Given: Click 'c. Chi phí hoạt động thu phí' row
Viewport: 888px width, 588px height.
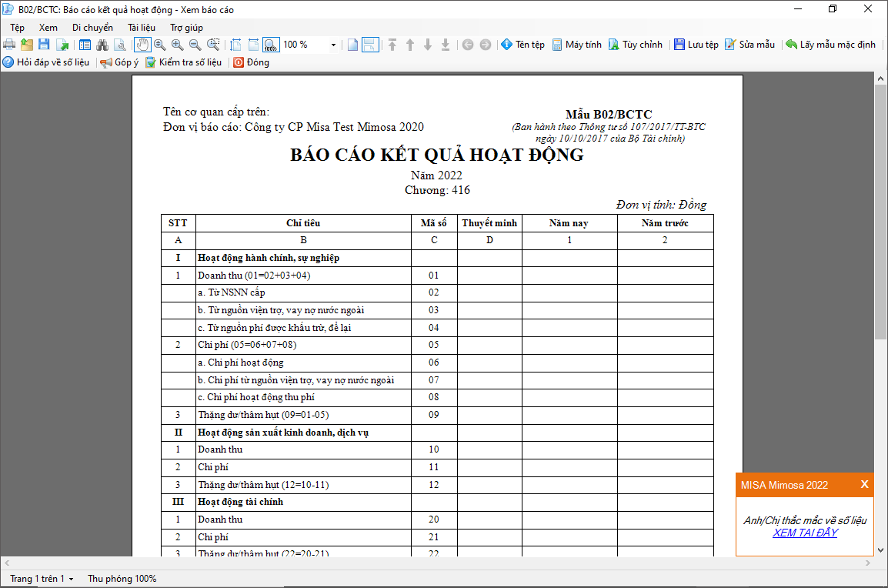Looking at the screenshot, I should point(437,397).
